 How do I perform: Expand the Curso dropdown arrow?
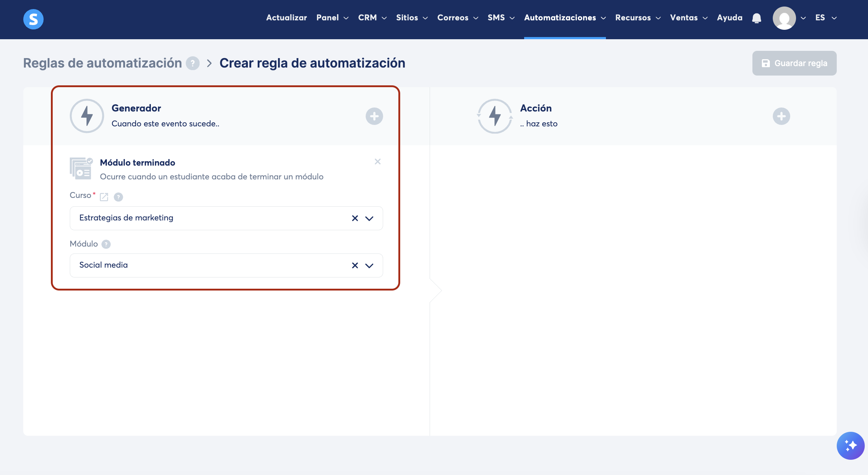pos(369,218)
